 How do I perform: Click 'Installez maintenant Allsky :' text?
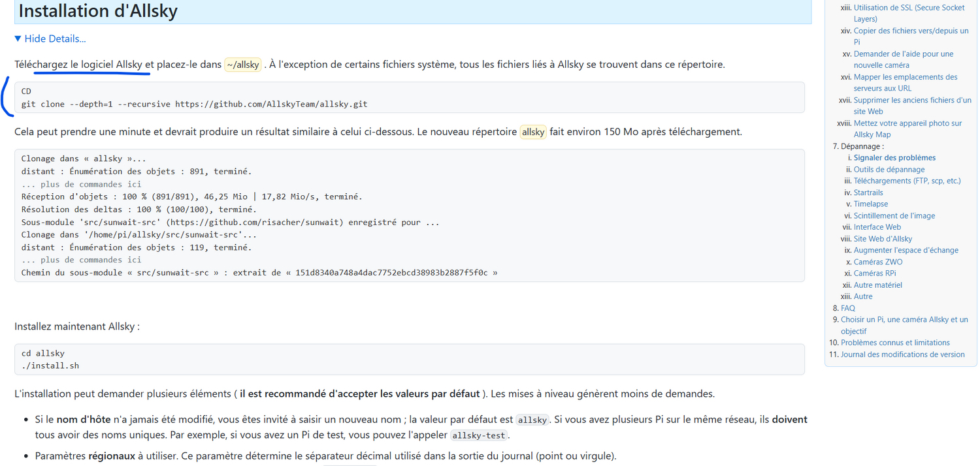click(x=77, y=326)
